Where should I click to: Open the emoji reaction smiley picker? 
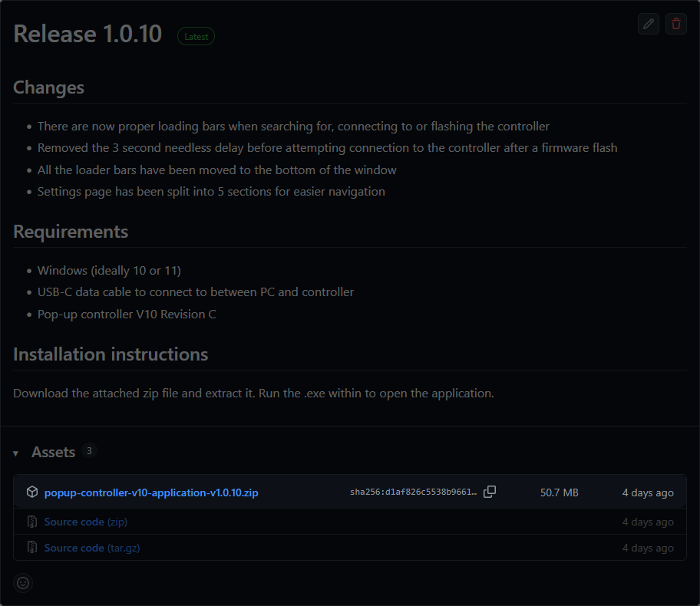click(x=22, y=583)
